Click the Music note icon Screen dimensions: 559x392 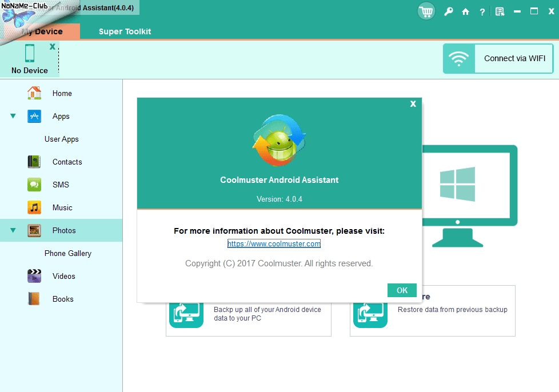[34, 207]
